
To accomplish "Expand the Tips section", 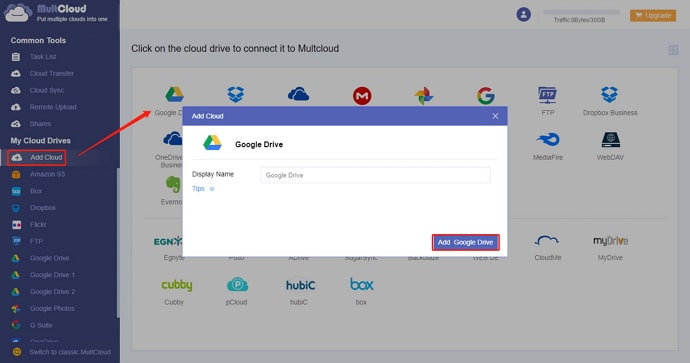I will (x=203, y=189).
